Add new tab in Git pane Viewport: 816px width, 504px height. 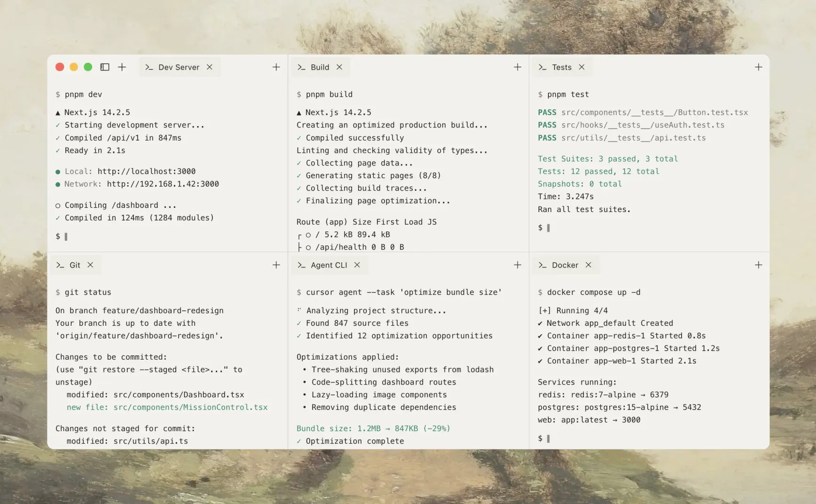click(276, 265)
